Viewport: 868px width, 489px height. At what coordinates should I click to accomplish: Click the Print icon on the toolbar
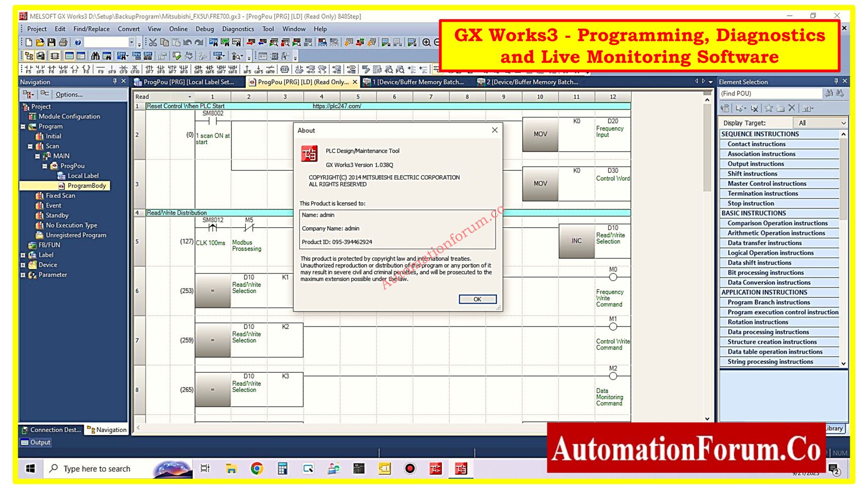(x=63, y=42)
